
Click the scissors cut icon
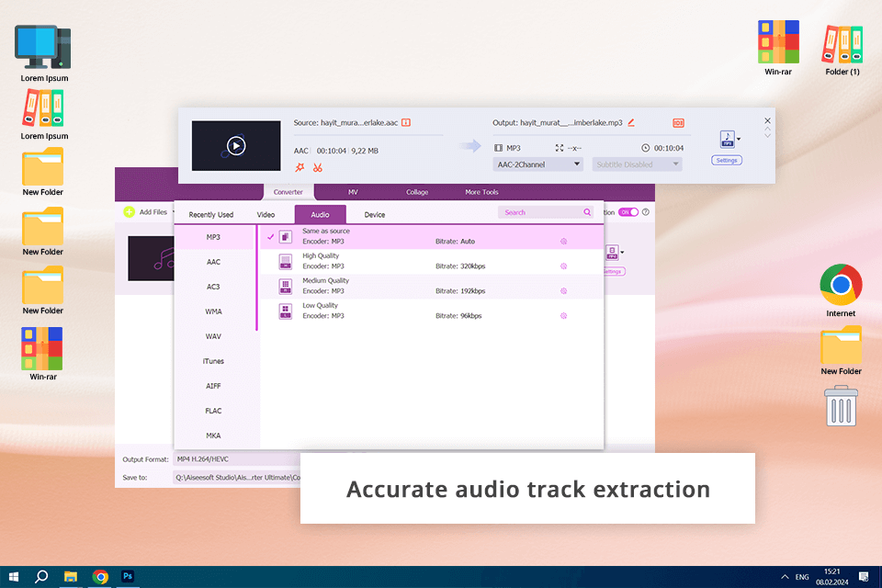(318, 167)
